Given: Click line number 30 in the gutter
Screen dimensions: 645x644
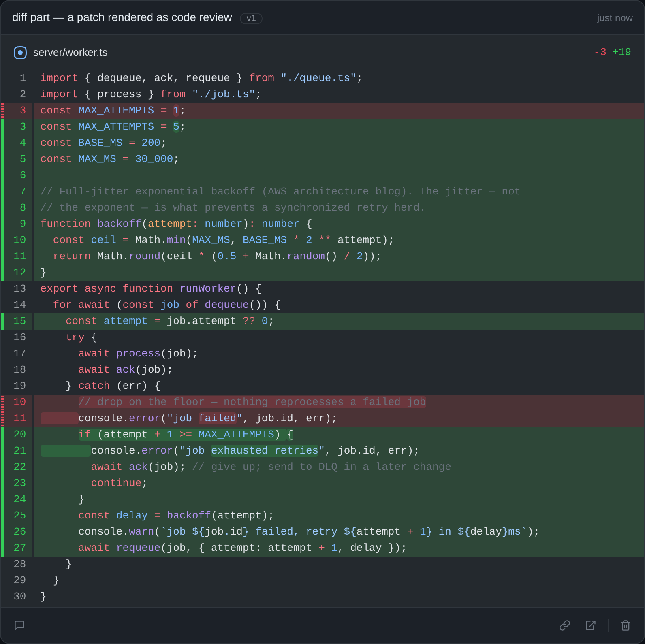Looking at the screenshot, I should click(x=20, y=597).
